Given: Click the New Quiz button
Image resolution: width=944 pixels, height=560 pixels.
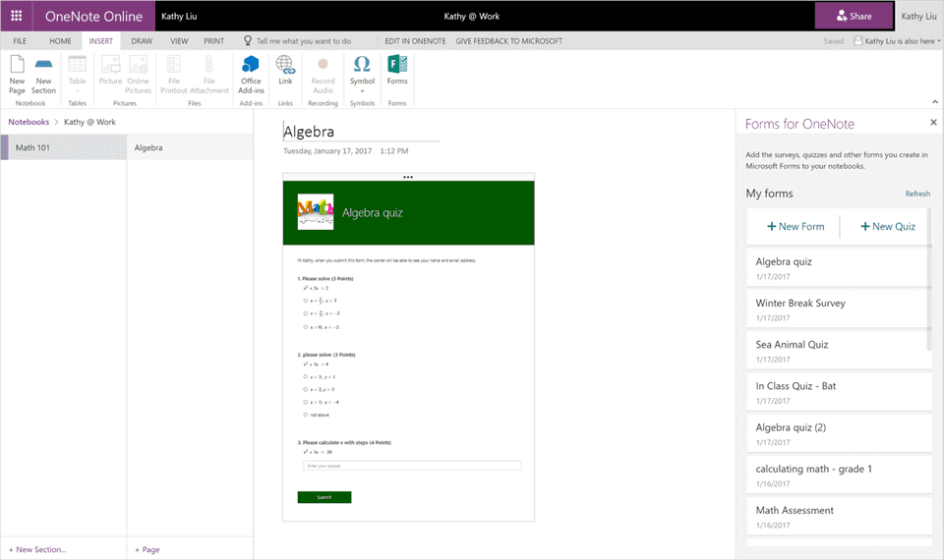Looking at the screenshot, I should (x=887, y=227).
